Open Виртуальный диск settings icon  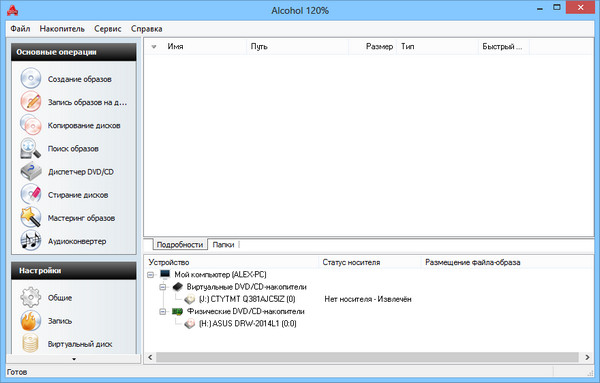pyautogui.click(x=31, y=343)
